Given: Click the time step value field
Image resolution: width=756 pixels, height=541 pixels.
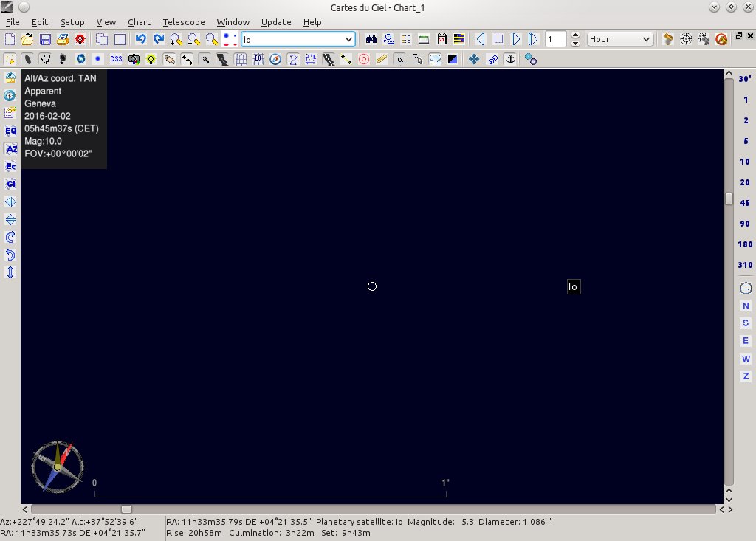Looking at the screenshot, I should pos(555,39).
